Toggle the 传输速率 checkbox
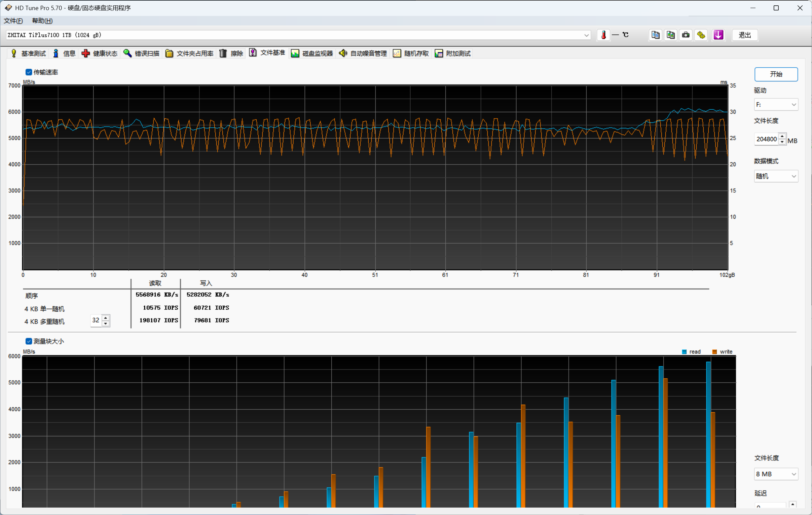The image size is (812, 515). (29, 72)
